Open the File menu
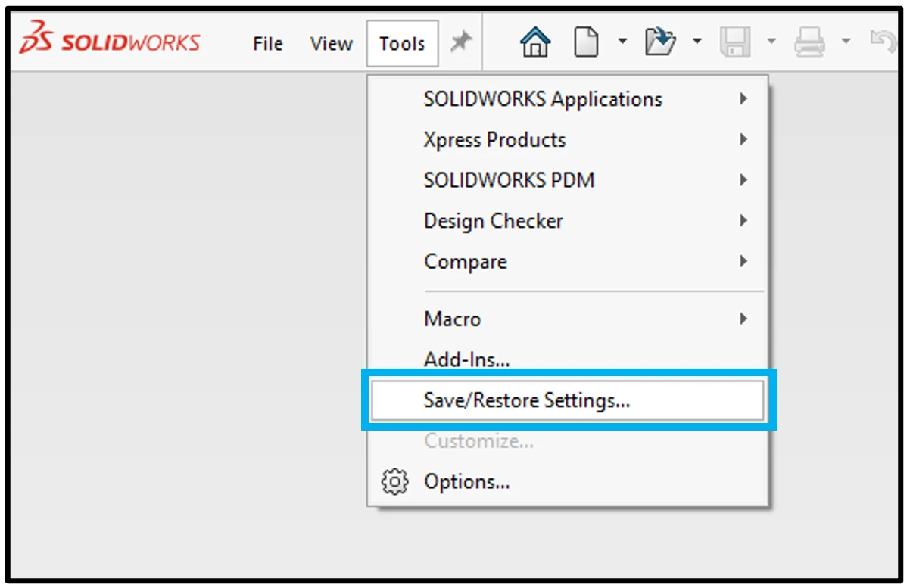This screenshot has height=588, width=910. click(267, 44)
